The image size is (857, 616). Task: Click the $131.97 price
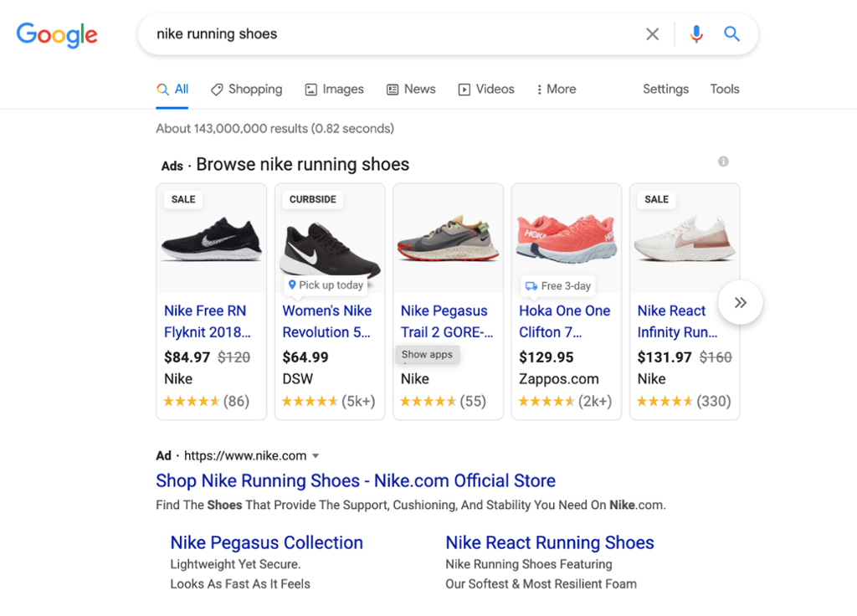click(664, 357)
